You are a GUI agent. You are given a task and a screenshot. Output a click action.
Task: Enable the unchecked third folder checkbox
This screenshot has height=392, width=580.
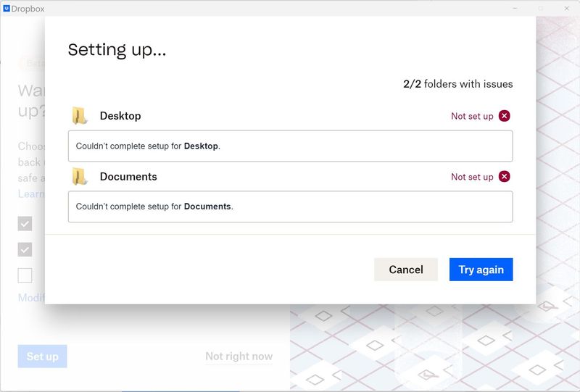pyautogui.click(x=25, y=275)
